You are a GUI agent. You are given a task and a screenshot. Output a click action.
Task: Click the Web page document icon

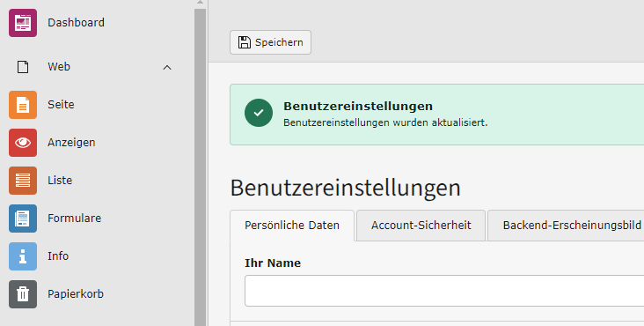tap(23, 67)
